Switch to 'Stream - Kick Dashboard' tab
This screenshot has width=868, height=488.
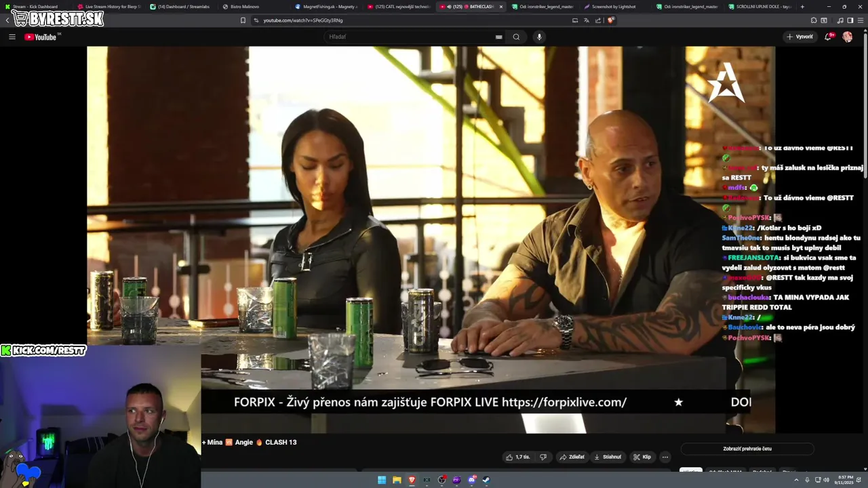coord(35,6)
